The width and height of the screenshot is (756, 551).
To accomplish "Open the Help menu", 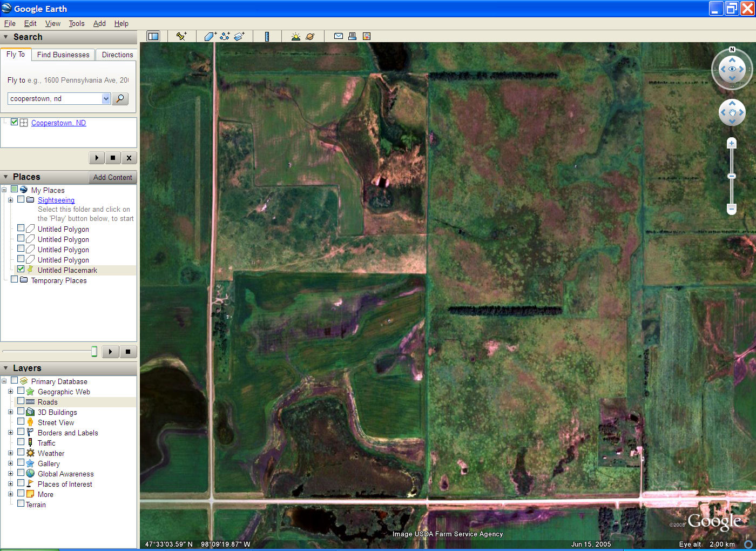I will 122,23.
